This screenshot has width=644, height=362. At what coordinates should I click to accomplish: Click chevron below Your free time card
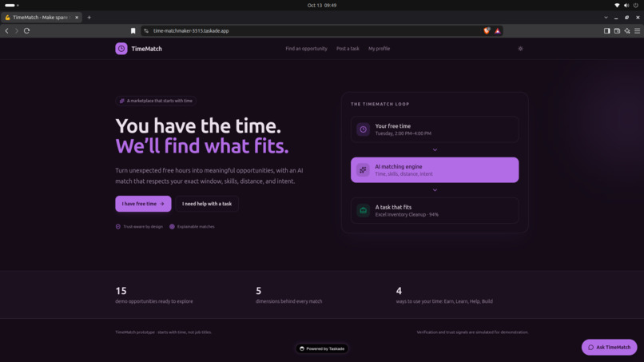click(x=435, y=150)
